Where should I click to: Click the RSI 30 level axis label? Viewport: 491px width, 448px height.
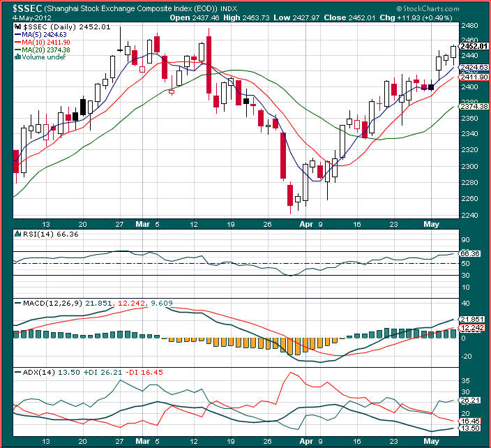pyautogui.click(x=466, y=276)
